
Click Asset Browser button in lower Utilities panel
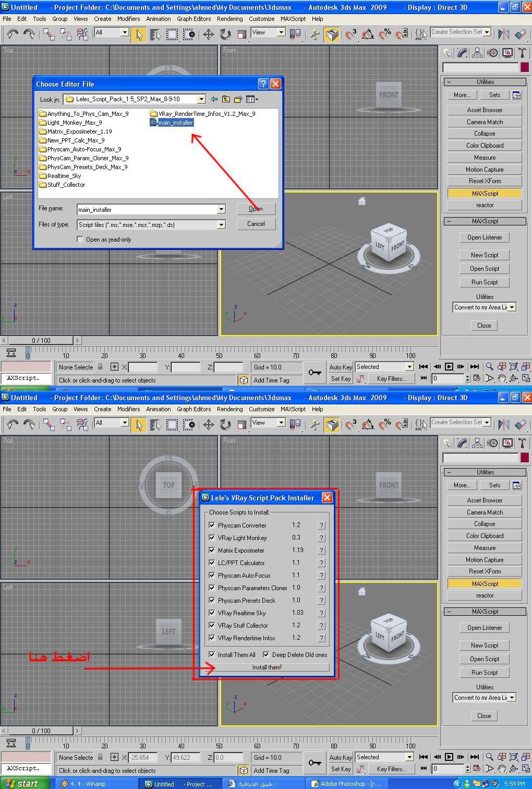point(485,500)
